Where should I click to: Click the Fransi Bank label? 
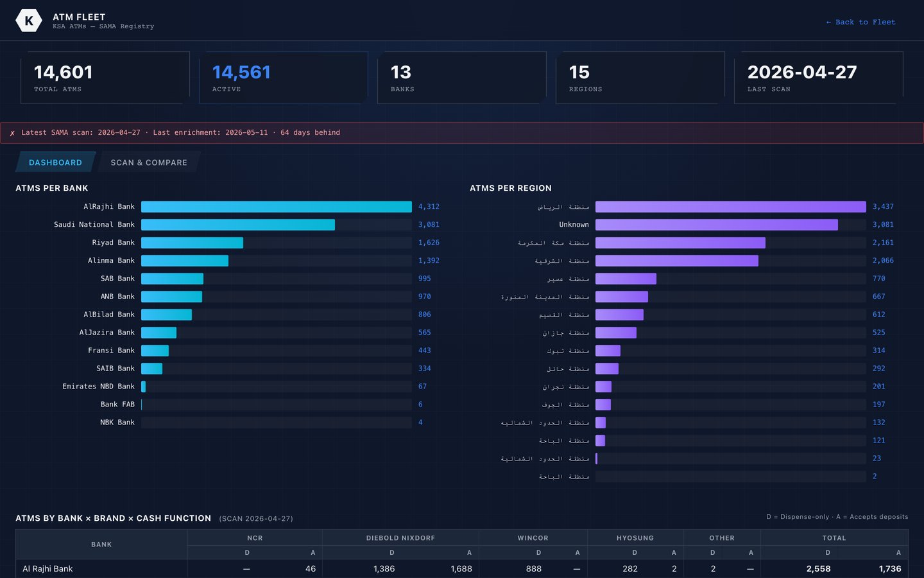tap(111, 351)
